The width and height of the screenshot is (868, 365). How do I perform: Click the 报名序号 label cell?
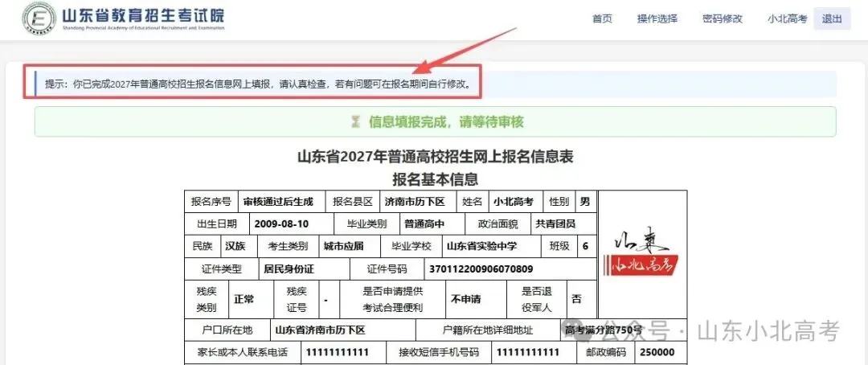(x=211, y=202)
